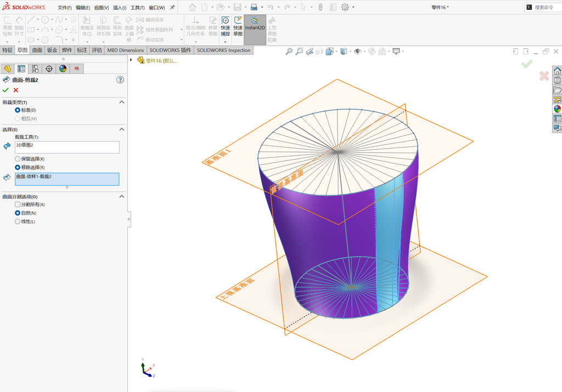Select the 标准(D) trim type radio button
The width and height of the screenshot is (562, 392).
pyautogui.click(x=17, y=110)
